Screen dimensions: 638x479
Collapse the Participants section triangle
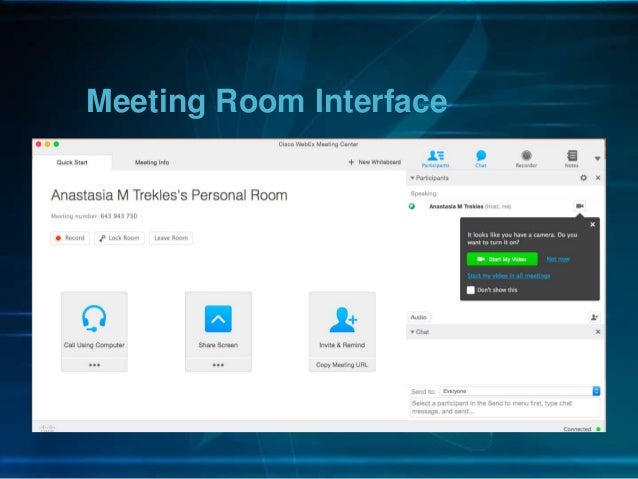412,178
